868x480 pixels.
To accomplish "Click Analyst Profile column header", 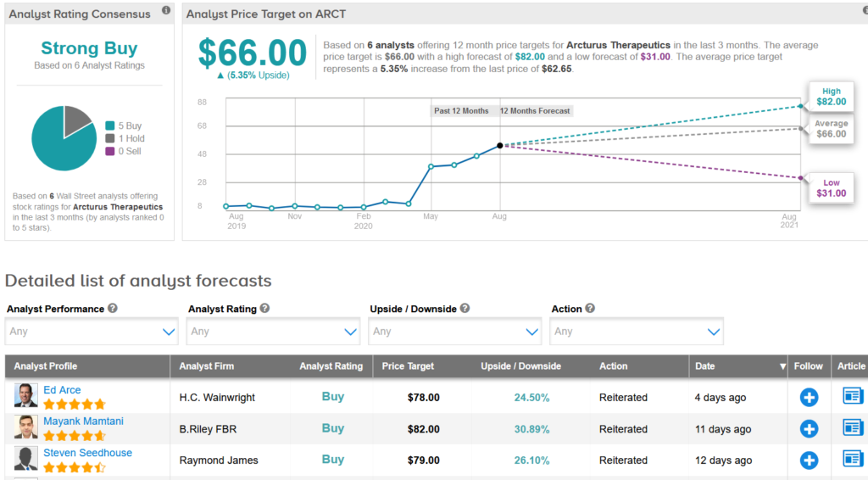I will tap(46, 366).
